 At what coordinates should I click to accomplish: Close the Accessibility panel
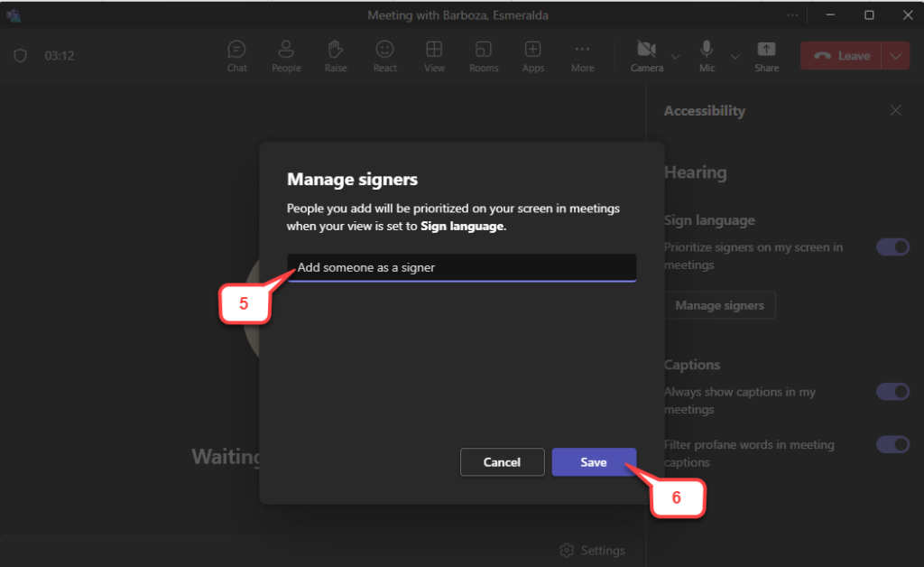[x=895, y=110]
